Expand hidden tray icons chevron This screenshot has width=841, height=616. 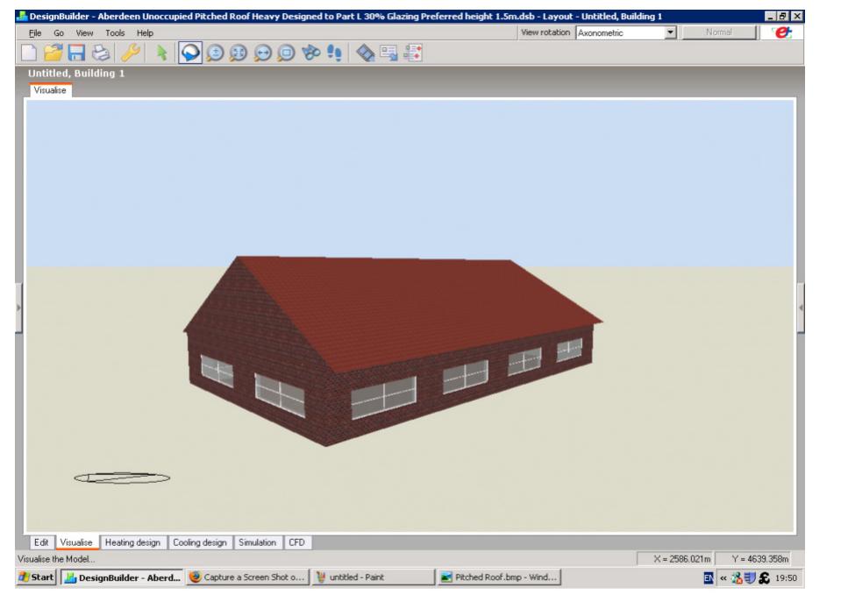click(723, 578)
